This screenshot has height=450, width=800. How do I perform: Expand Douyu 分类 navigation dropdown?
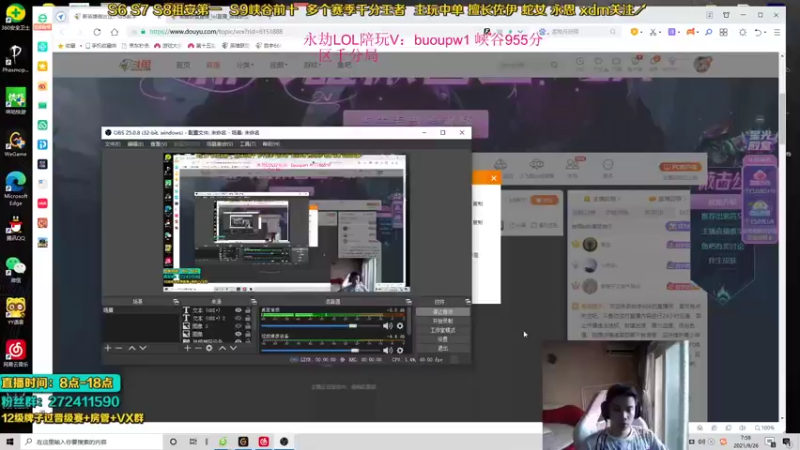(245, 65)
